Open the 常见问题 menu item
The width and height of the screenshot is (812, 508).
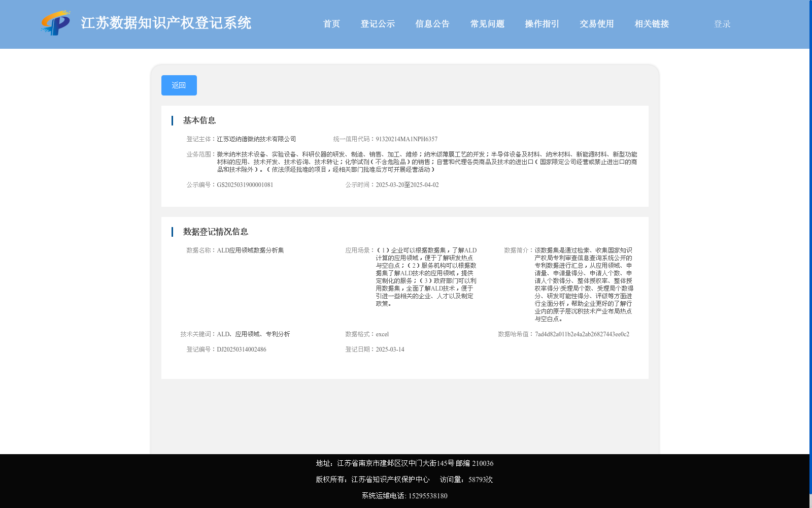[x=487, y=24]
